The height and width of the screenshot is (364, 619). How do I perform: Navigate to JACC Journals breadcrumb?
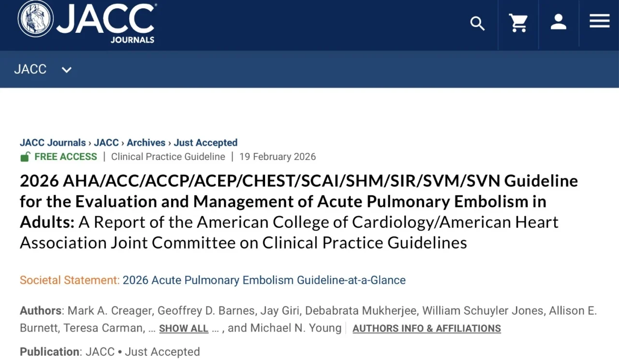(52, 142)
